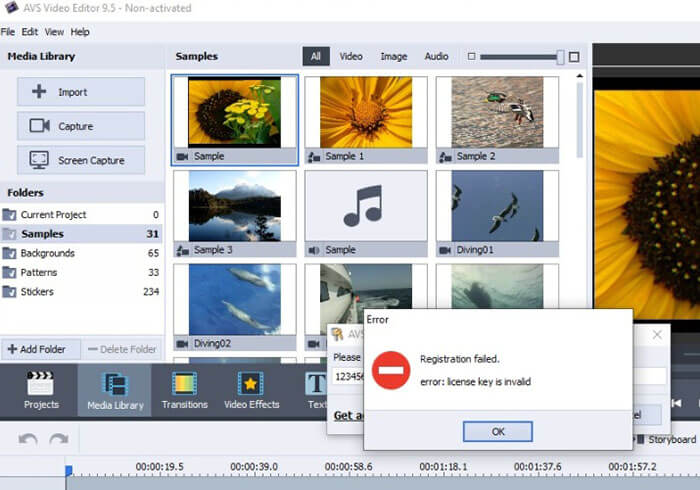Click the Capture button
This screenshot has width=700, height=490.
tap(81, 126)
